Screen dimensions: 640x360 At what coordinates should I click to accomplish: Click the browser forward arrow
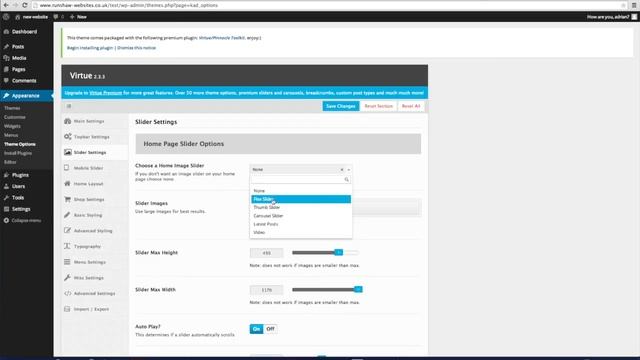click(x=15, y=5)
